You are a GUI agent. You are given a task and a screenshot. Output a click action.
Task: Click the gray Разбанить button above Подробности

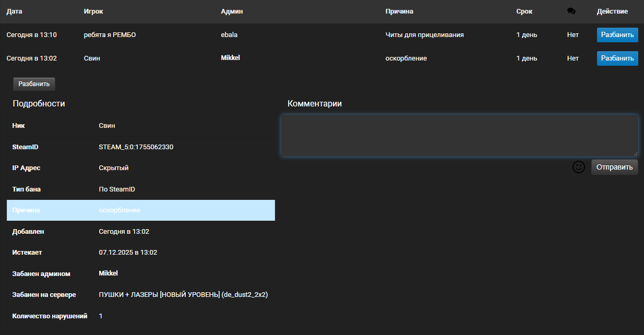click(34, 84)
